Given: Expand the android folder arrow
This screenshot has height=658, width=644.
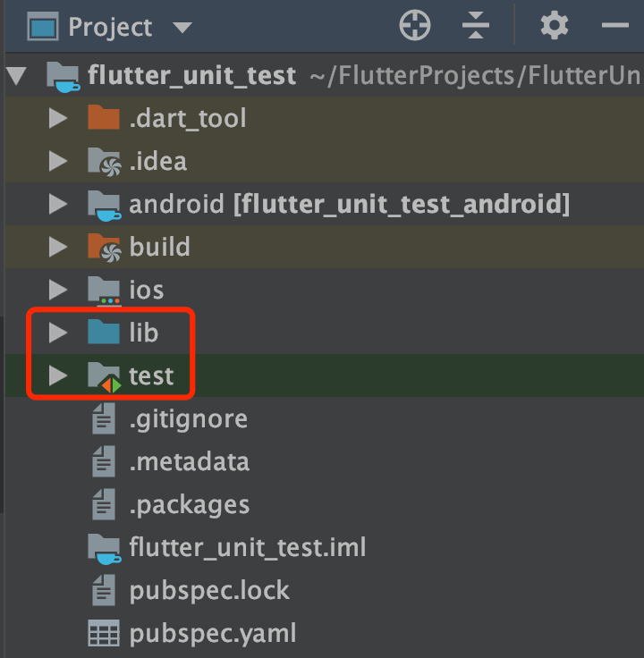Looking at the screenshot, I should click(x=58, y=205).
